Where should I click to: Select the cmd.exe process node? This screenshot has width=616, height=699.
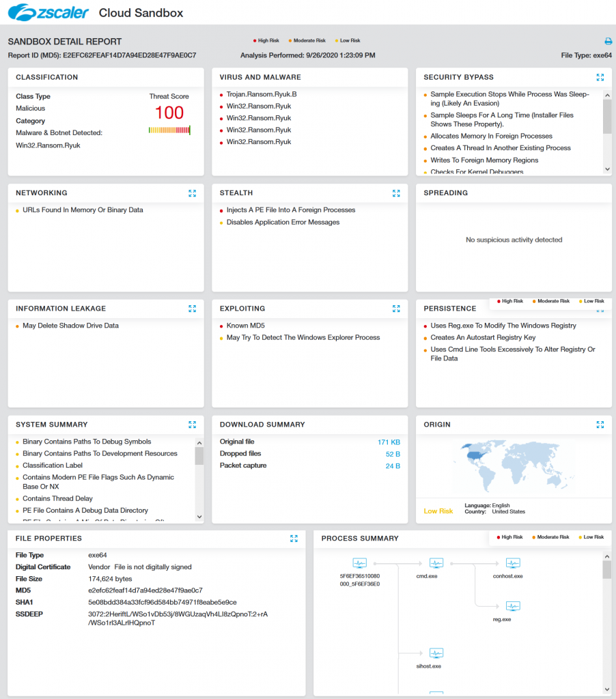(436, 564)
